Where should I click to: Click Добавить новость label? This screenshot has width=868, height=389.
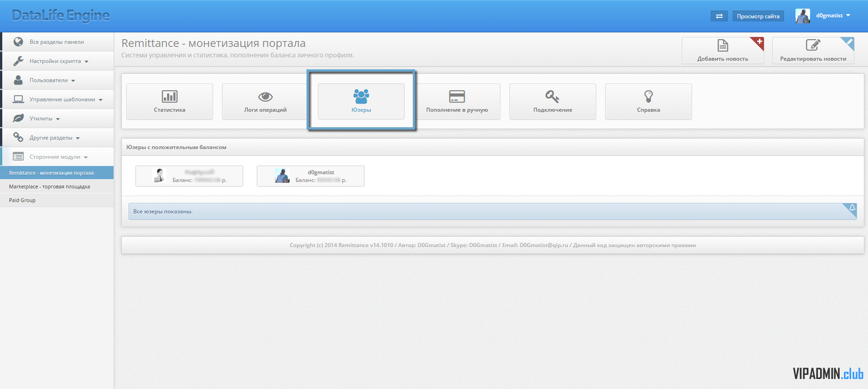(722, 59)
